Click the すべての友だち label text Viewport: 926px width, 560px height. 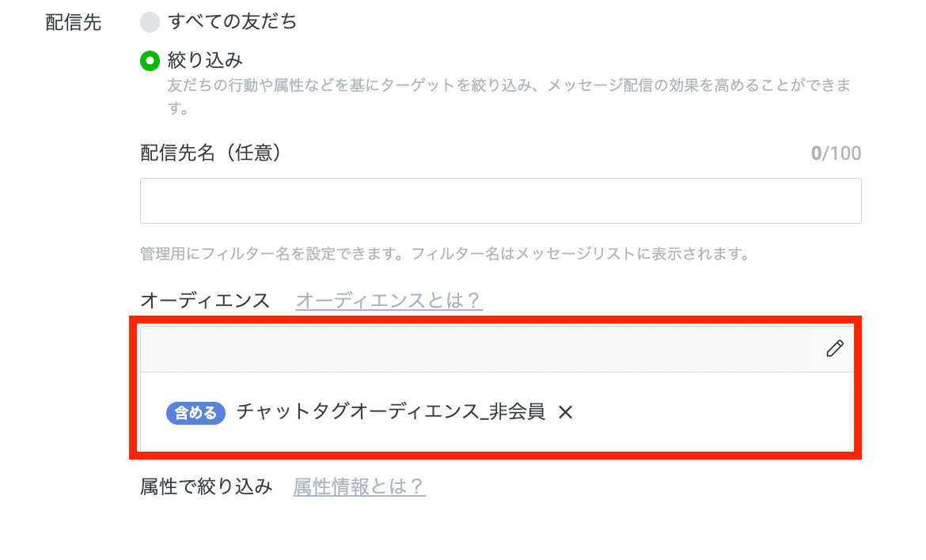pos(233,22)
